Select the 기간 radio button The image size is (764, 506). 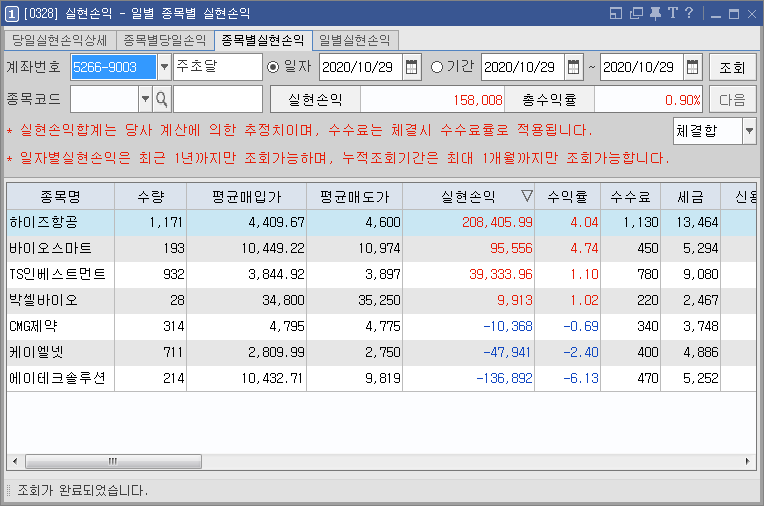point(437,67)
